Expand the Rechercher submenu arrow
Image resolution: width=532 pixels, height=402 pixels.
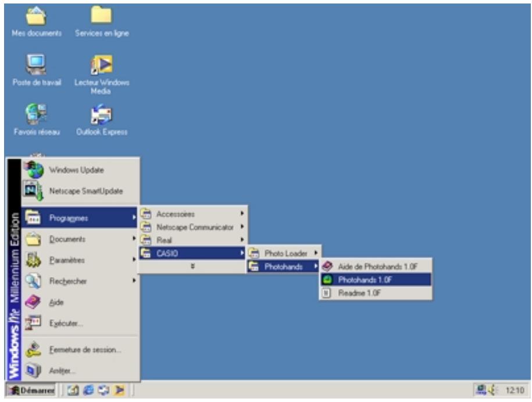134,281
